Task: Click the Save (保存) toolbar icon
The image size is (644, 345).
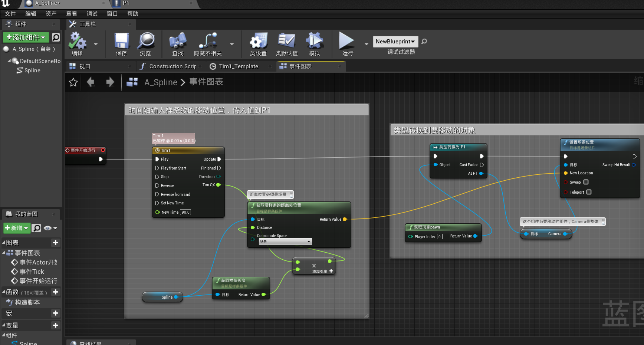Action: [121, 40]
